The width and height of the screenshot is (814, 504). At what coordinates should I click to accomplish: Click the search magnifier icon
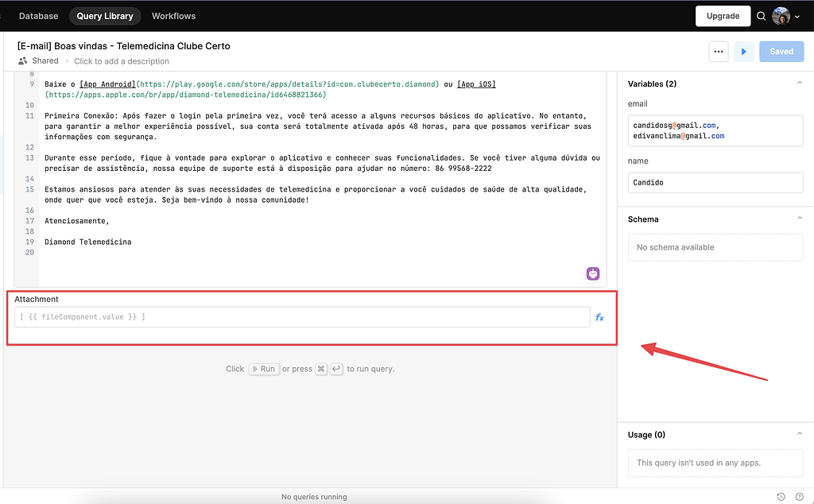pyautogui.click(x=762, y=16)
